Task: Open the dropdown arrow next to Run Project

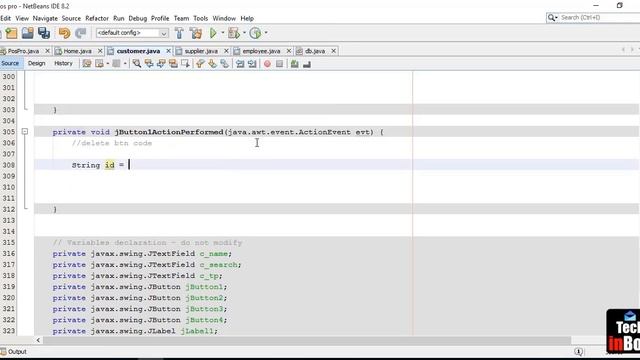Action: pos(223,33)
